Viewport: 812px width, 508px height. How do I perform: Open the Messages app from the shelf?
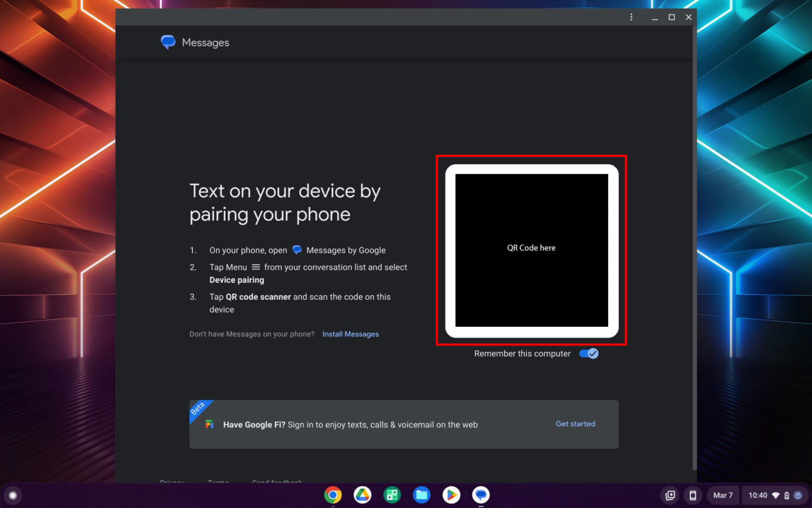click(x=480, y=495)
